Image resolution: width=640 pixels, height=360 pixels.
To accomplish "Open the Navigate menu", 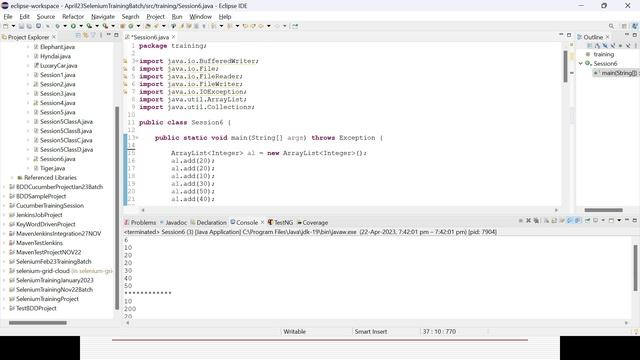I will (x=103, y=17).
